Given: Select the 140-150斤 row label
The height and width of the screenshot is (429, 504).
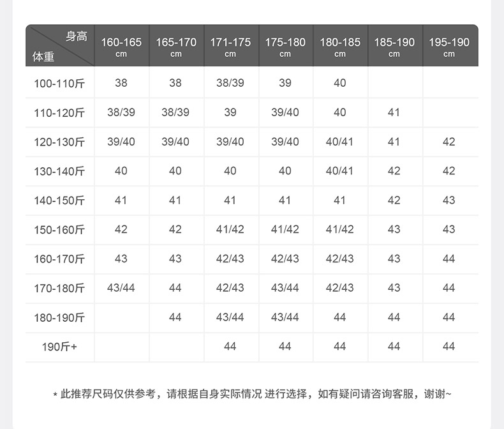Looking at the screenshot, I should (x=59, y=200).
